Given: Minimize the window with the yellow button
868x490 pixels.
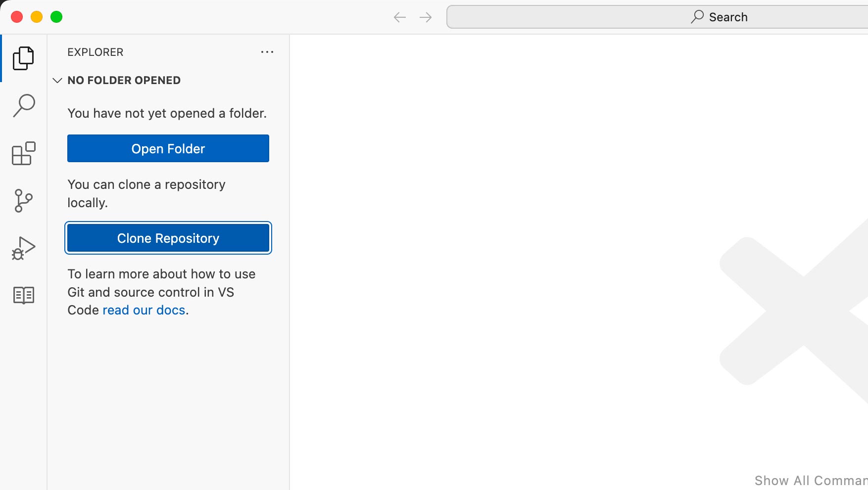Looking at the screenshot, I should (37, 17).
